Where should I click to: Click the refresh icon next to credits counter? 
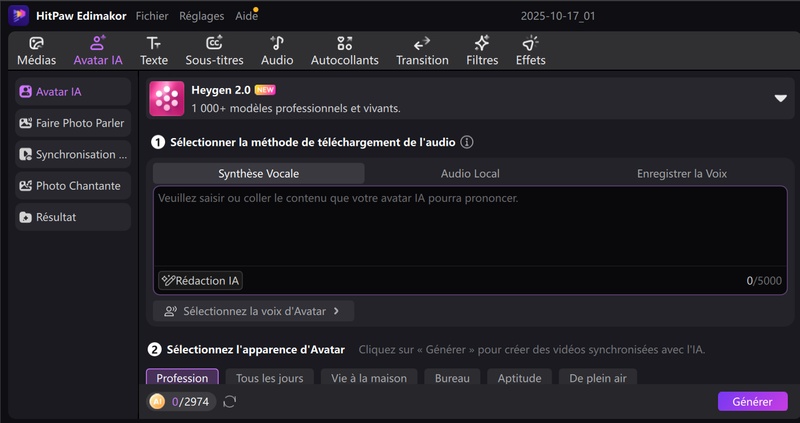(230, 401)
